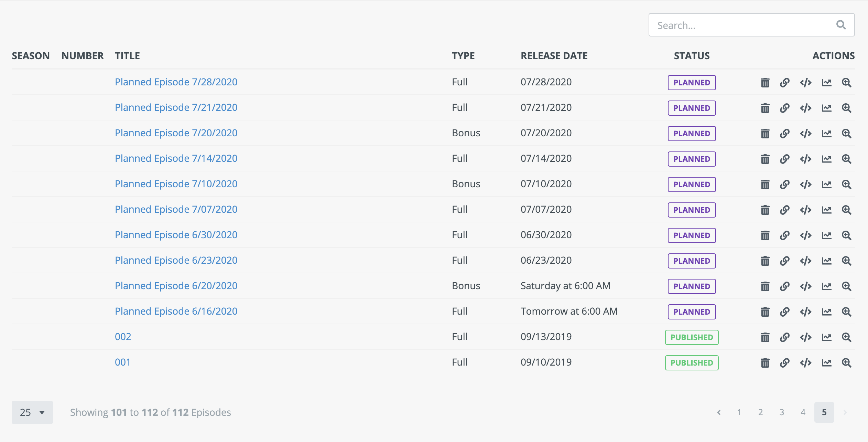Viewport: 868px width, 442px height.
Task: Preview Planned Episode 7/10/2020 with magnifier icon
Action: [846, 185]
